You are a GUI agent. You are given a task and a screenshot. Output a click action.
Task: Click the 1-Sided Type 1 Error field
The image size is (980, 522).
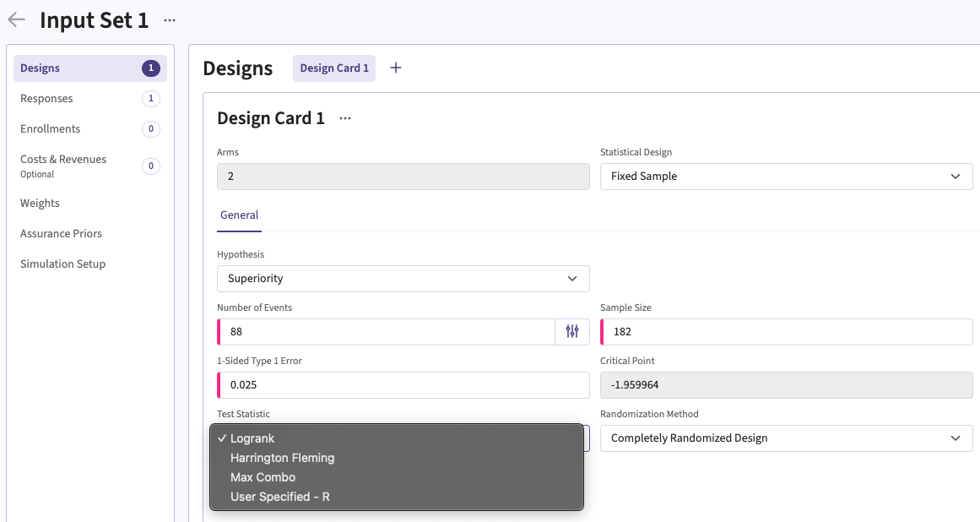403,385
